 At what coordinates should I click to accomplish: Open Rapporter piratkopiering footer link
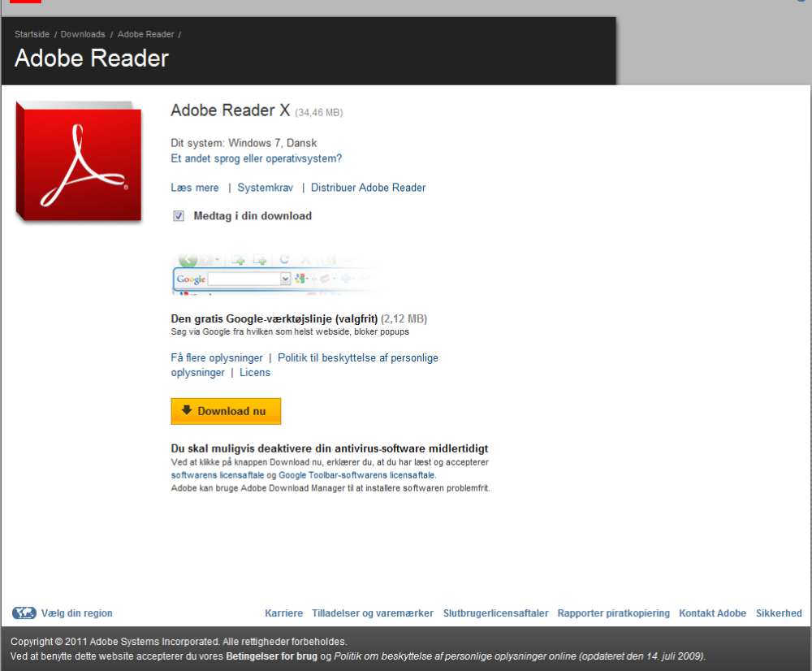tap(614, 613)
